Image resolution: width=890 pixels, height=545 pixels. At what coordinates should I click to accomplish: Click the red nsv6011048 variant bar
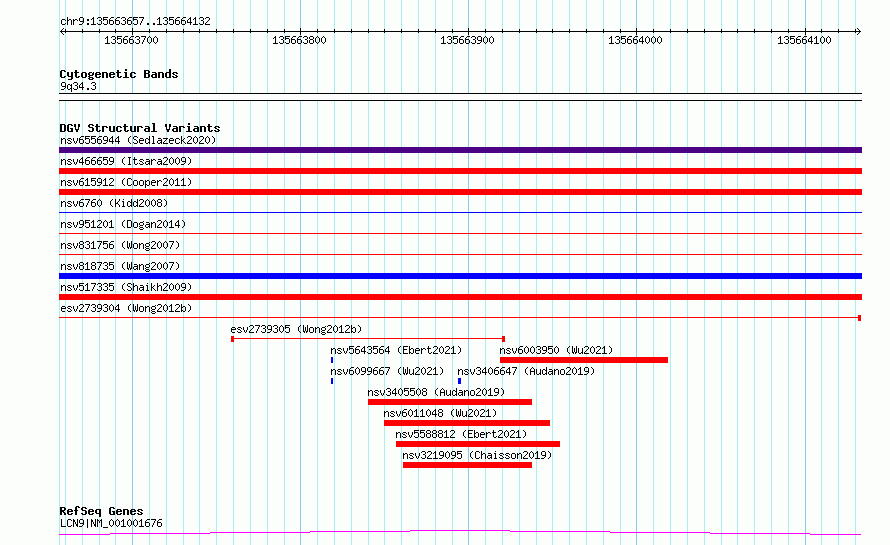click(467, 423)
